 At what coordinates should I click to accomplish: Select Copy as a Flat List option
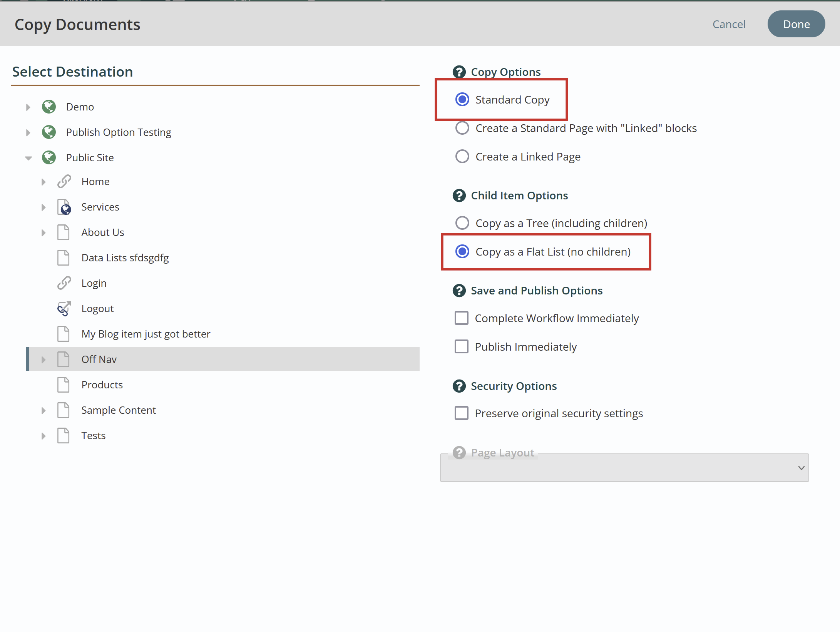(x=462, y=252)
